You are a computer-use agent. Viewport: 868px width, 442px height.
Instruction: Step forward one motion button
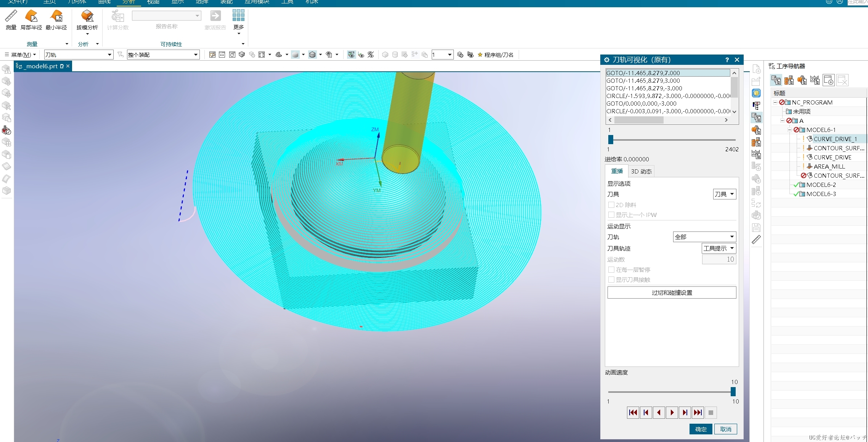point(685,412)
